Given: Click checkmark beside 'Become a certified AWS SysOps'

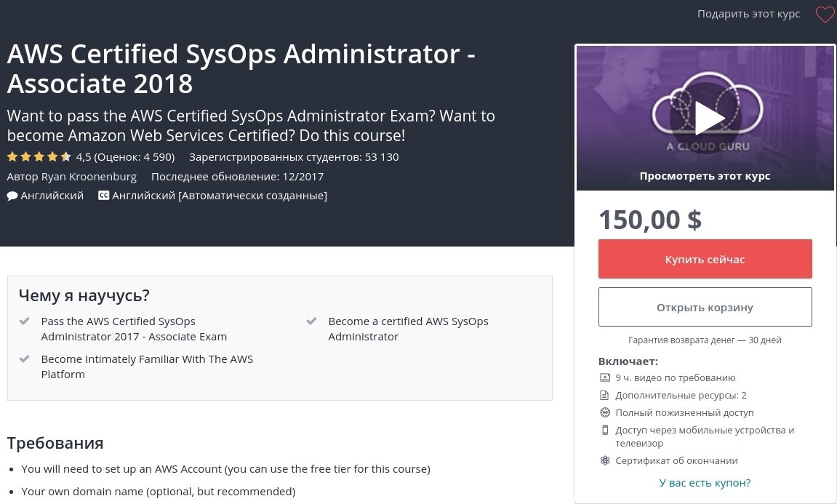Looking at the screenshot, I should [311, 321].
